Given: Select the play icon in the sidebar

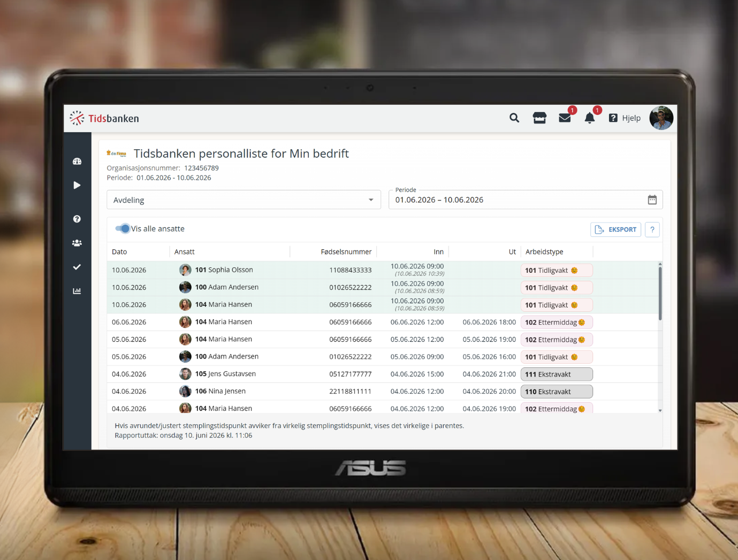Looking at the screenshot, I should [77, 185].
